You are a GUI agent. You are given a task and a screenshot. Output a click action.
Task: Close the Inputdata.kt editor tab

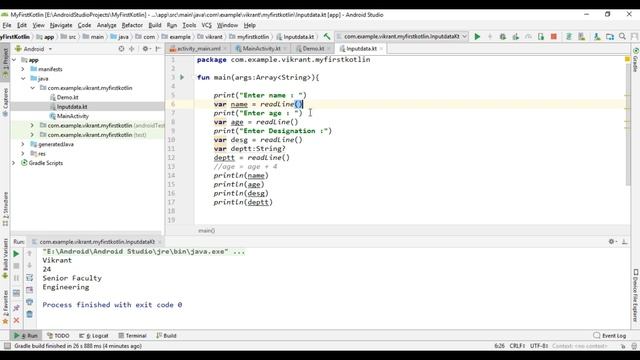click(x=381, y=49)
